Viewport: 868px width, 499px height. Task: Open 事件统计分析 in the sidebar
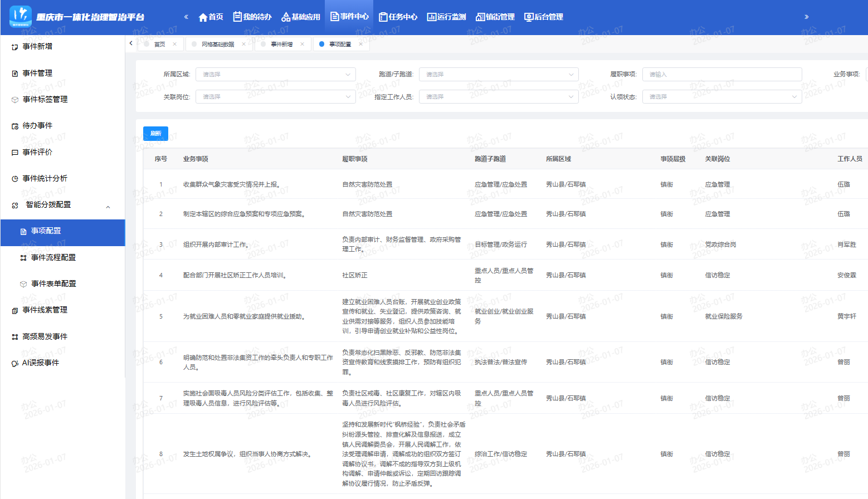45,179
